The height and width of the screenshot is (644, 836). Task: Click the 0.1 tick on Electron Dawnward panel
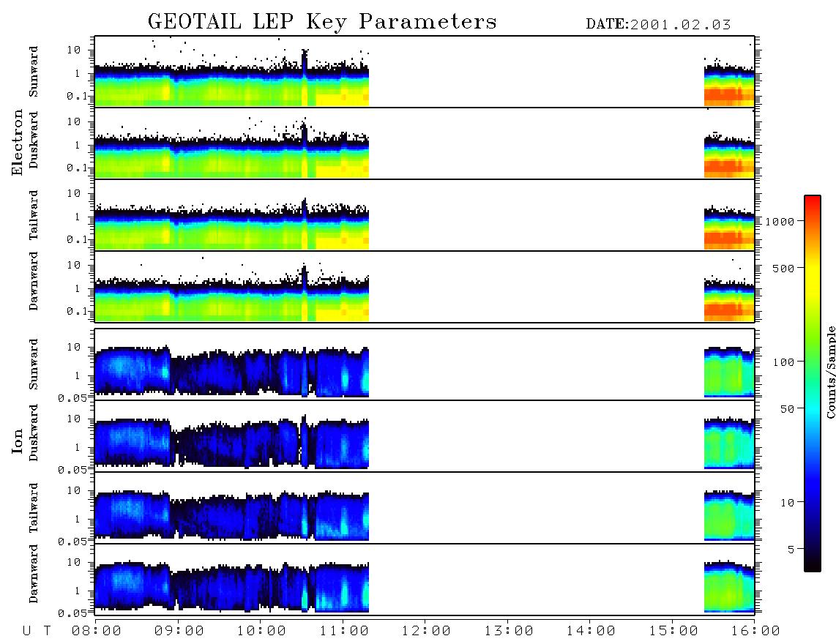coord(76,311)
